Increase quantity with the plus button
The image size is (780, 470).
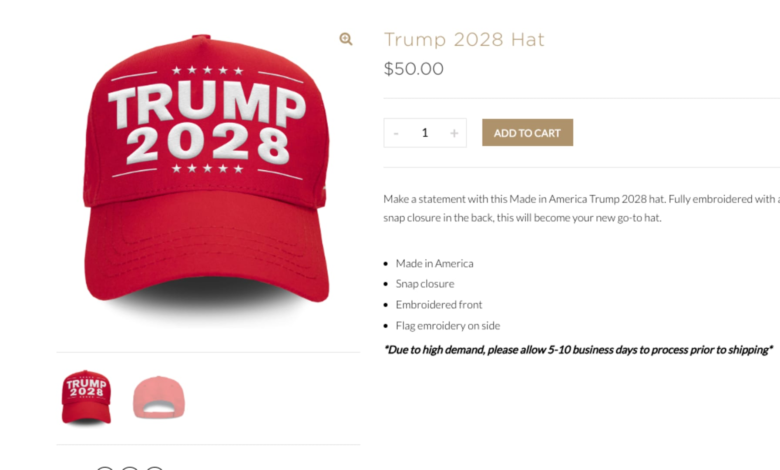(x=454, y=133)
